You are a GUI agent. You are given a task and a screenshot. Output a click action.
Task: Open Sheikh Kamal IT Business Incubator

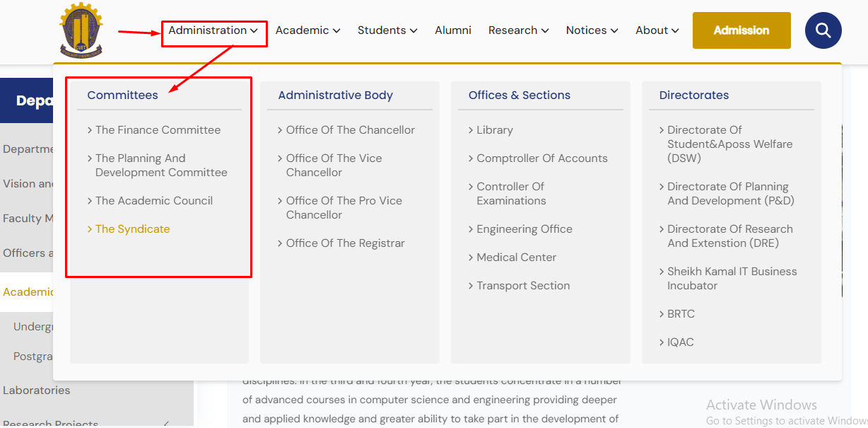(x=732, y=279)
